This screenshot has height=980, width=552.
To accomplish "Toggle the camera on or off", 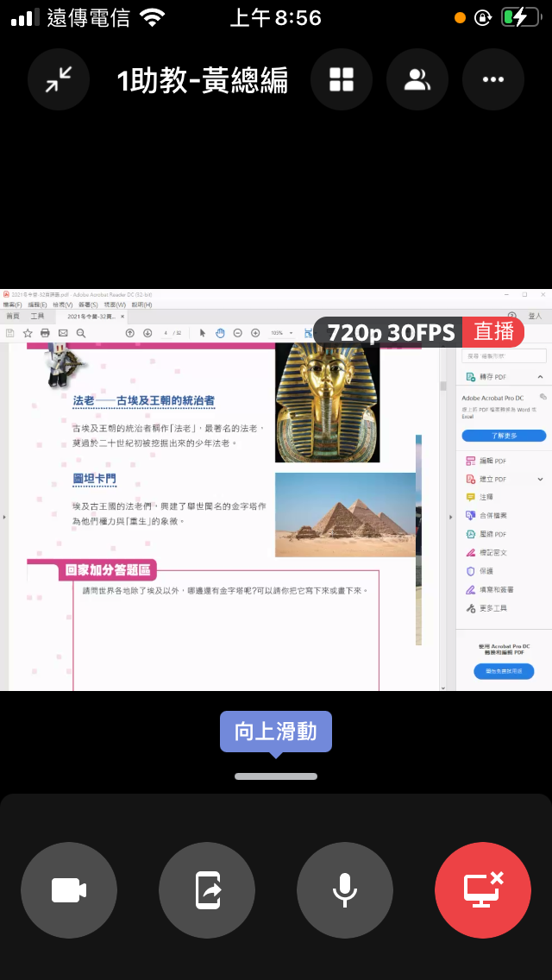I will 69,890.
